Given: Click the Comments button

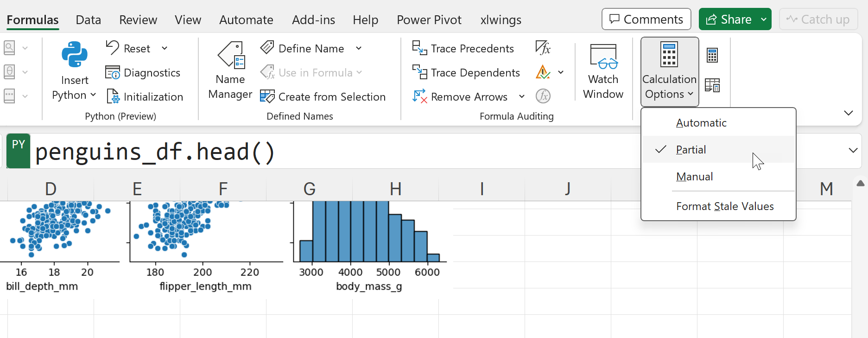Looking at the screenshot, I should [646, 19].
